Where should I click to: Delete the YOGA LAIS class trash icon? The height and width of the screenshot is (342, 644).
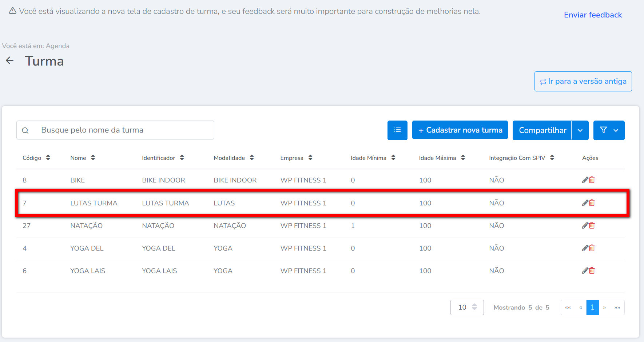click(592, 271)
